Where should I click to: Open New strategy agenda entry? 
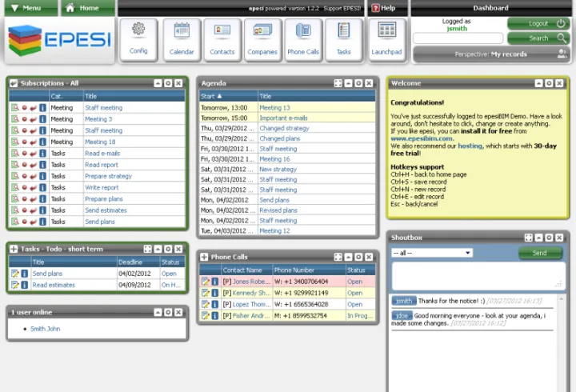pyautogui.click(x=278, y=170)
